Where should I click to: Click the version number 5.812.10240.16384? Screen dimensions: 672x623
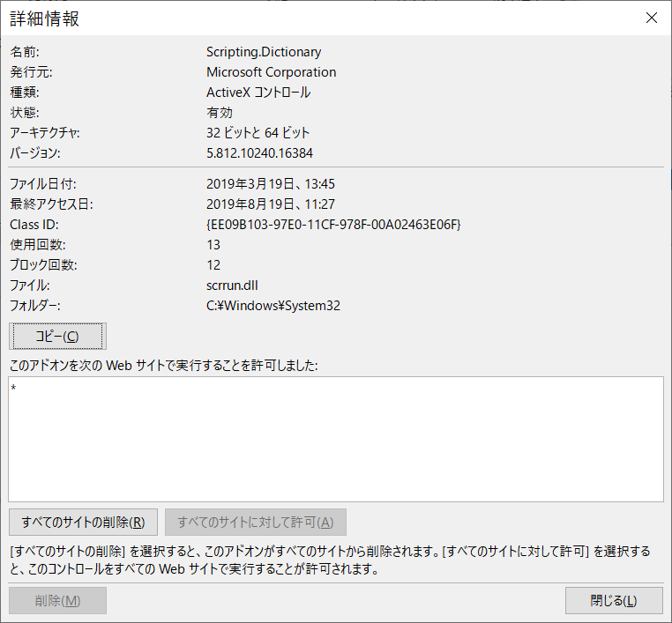[259, 152]
